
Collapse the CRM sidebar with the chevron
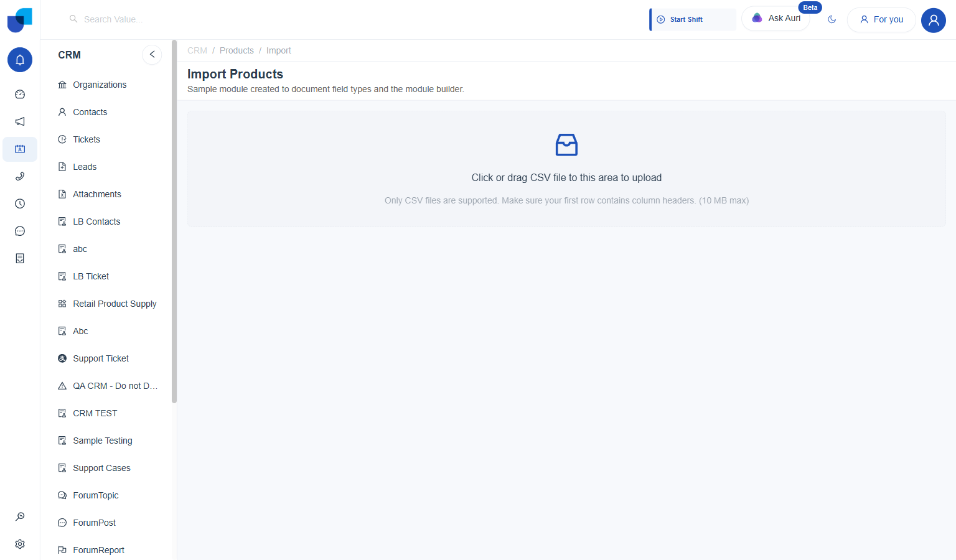[152, 55]
